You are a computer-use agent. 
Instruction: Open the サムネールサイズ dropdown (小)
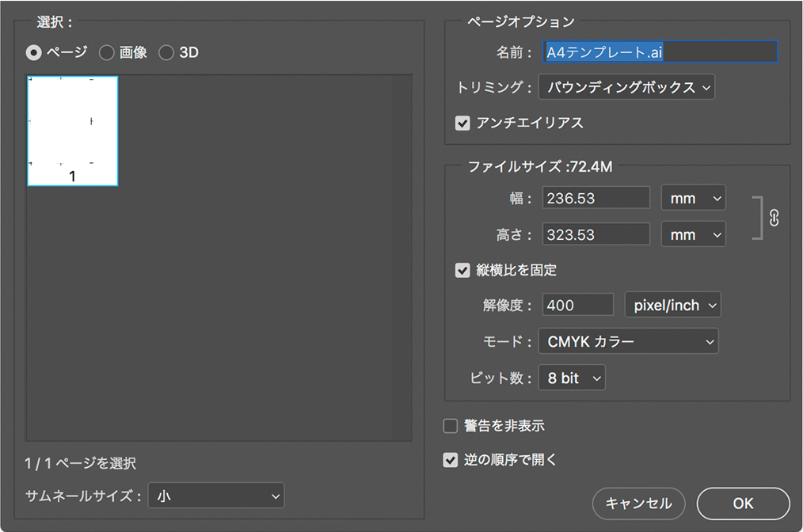pyautogui.click(x=216, y=496)
